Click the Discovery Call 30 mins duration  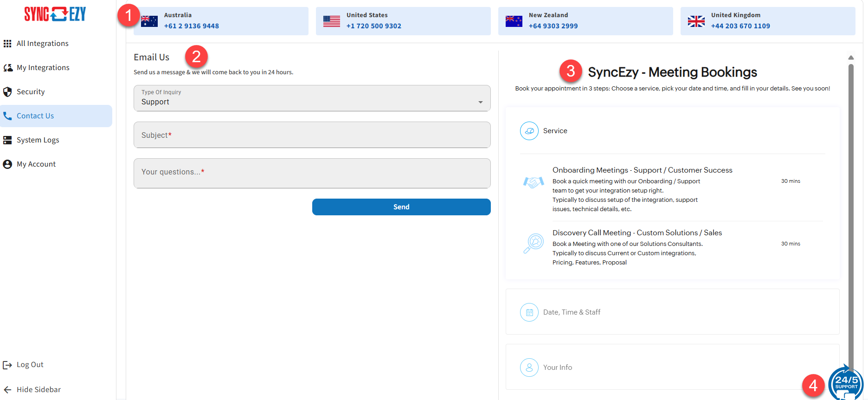pos(791,244)
